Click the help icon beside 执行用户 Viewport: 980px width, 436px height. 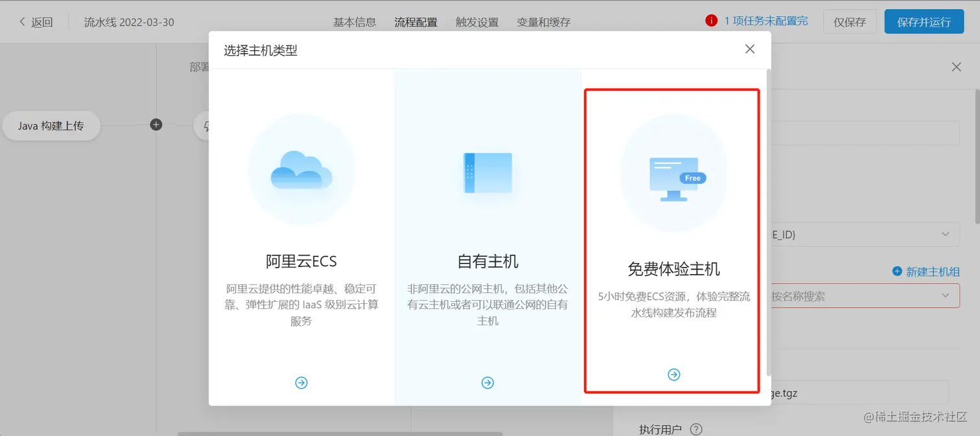[696, 429]
